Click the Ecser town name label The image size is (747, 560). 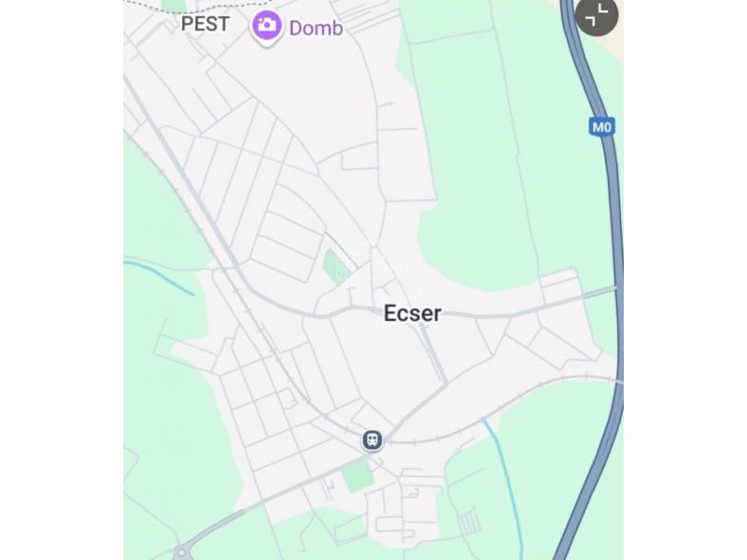413,314
